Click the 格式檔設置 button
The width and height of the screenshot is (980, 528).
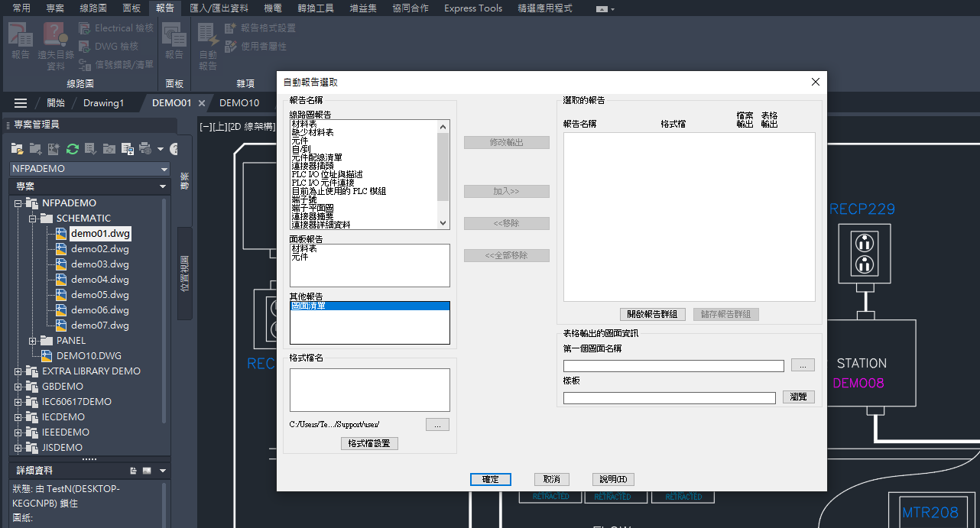coord(369,443)
